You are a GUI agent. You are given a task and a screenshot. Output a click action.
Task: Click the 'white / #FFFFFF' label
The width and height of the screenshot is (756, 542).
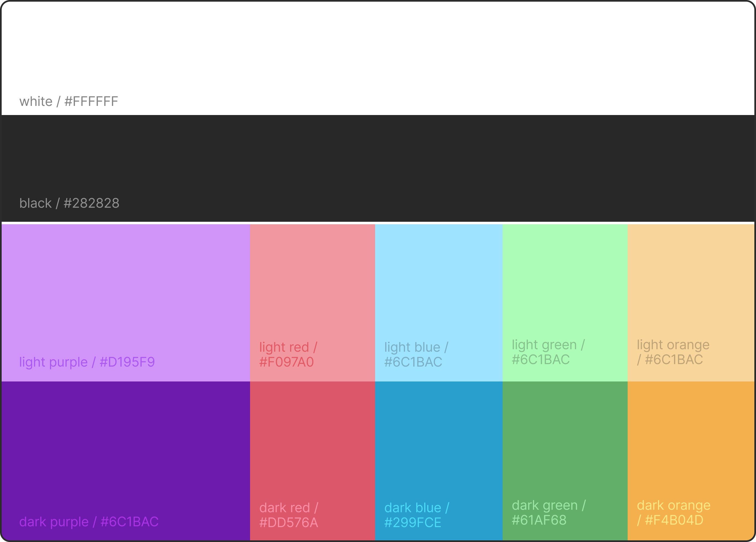[x=69, y=101]
